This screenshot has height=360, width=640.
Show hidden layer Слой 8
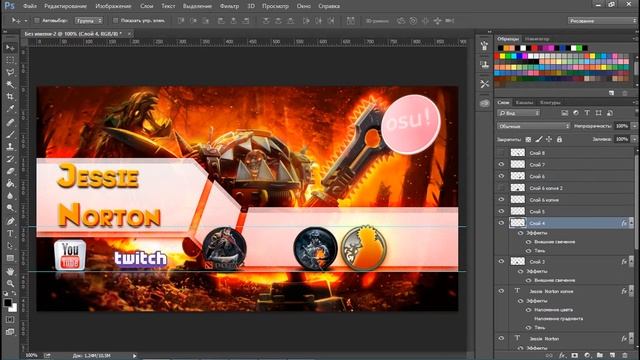tap(501, 153)
